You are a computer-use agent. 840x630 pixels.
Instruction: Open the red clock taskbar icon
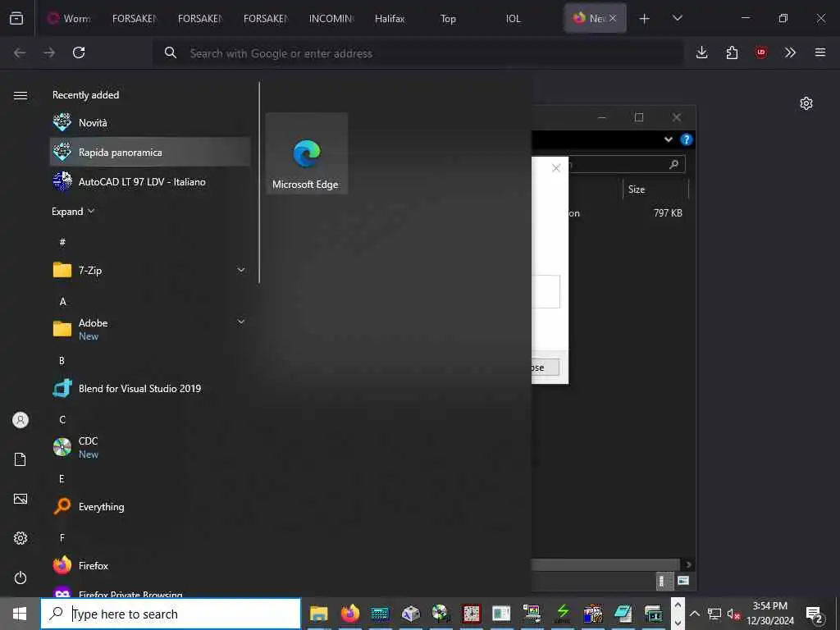pyautogui.click(x=471, y=614)
